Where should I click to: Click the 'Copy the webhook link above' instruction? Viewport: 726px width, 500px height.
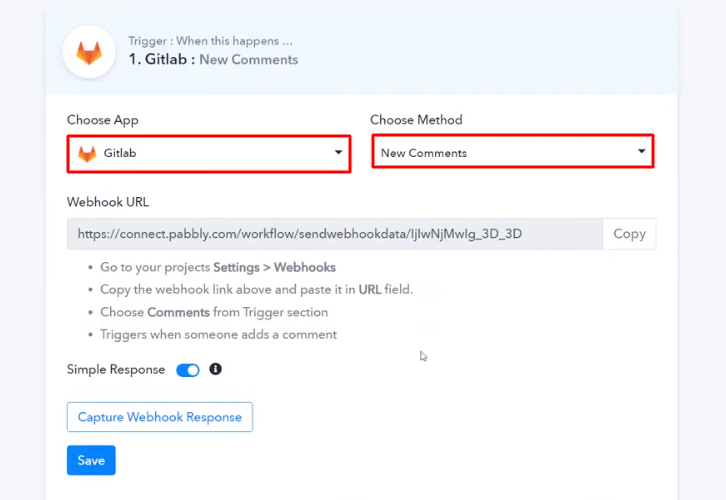[x=256, y=290]
